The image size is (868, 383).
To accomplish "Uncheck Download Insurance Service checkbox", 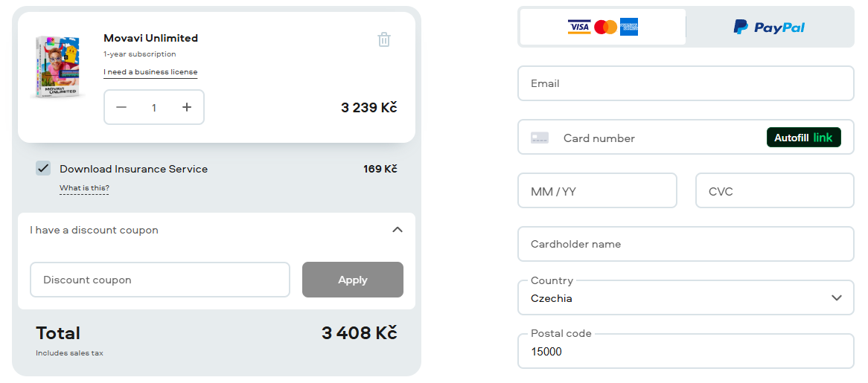I will click(x=43, y=168).
